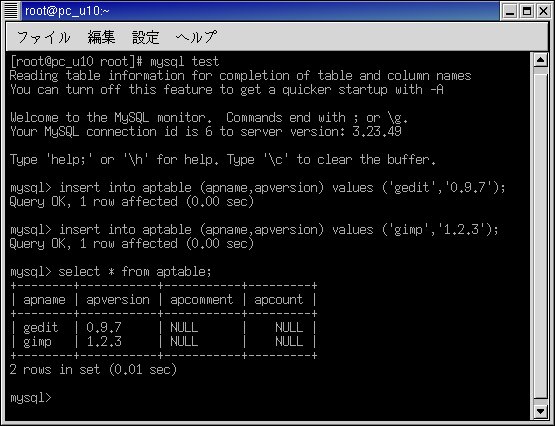Click at the final mysql> prompt
Screen dimensions: 555x426
(x=31, y=398)
